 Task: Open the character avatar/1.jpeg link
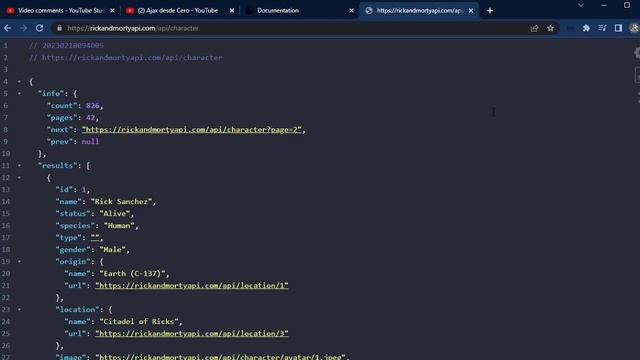pos(220,357)
